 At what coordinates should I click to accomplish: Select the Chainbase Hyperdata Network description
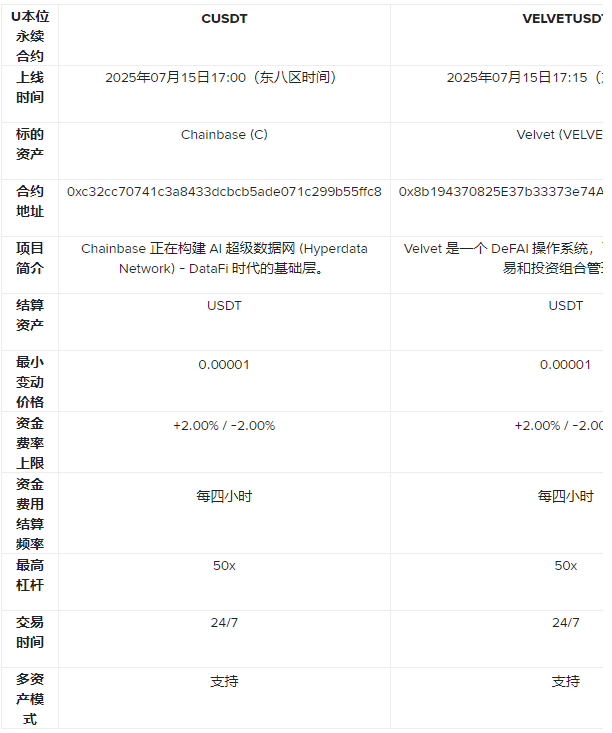click(224, 259)
